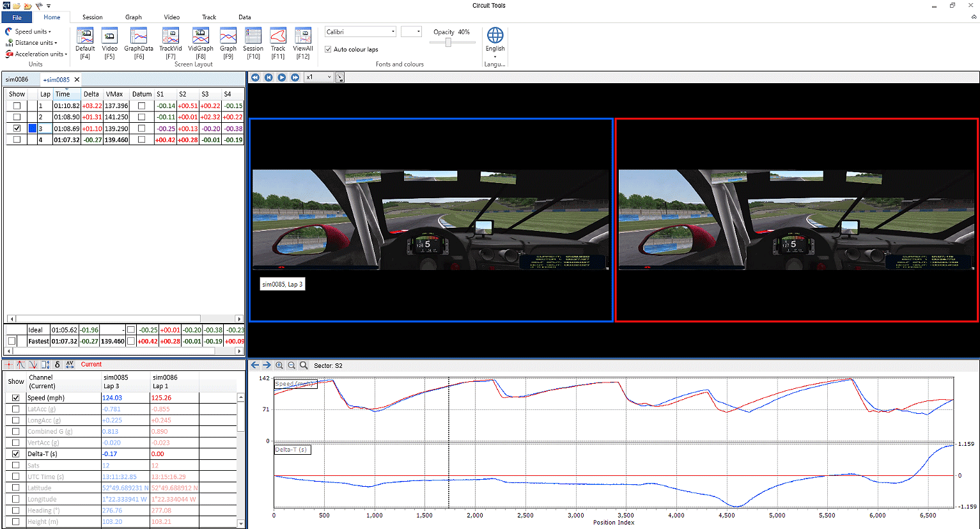Select the VidGraph [F8] layout
This screenshot has height=529, width=980.
(201, 43)
